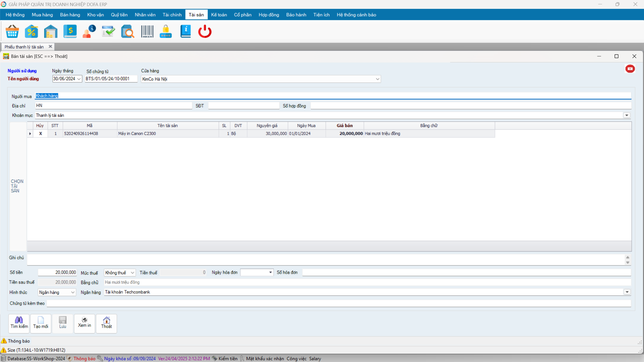Click the Số hợp đồng input field

point(471,106)
